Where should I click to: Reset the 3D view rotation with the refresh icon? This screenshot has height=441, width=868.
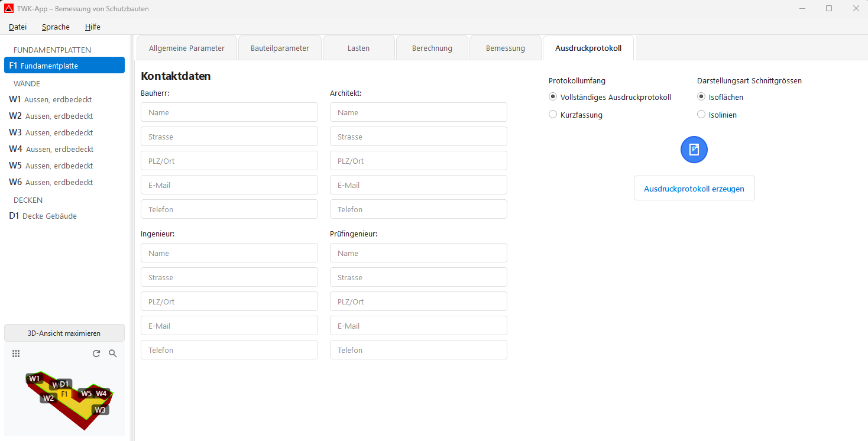(x=96, y=354)
